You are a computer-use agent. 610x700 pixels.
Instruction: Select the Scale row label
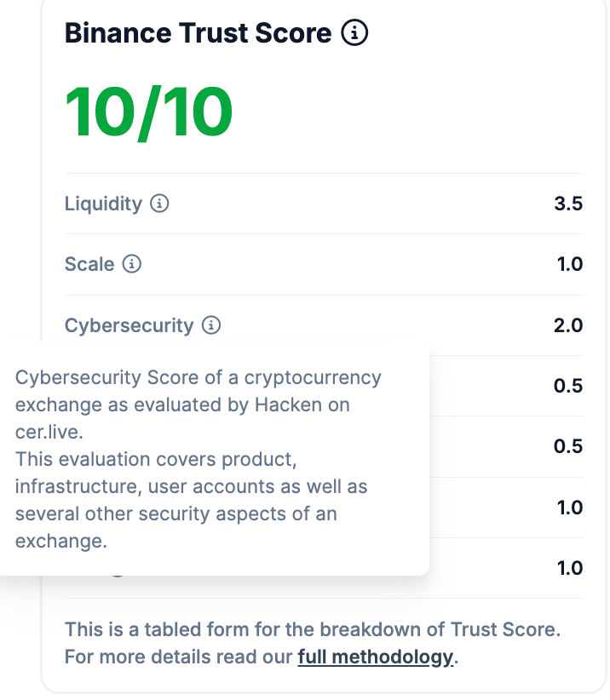(89, 264)
